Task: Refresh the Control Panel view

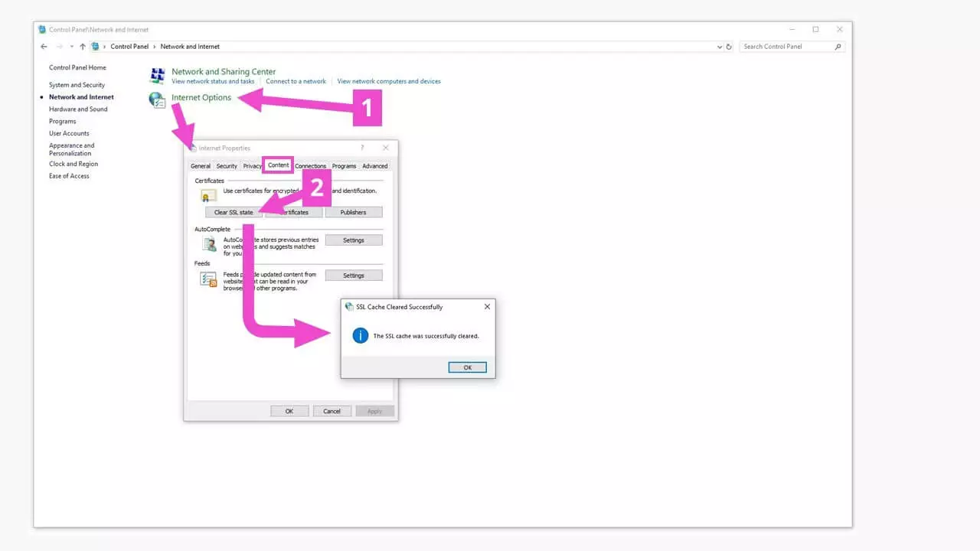Action: click(729, 47)
